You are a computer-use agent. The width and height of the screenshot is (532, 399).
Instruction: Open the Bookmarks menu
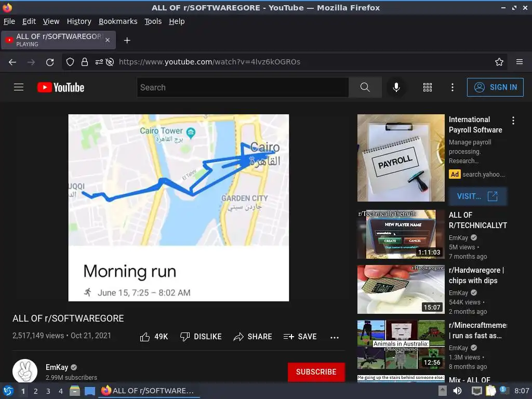point(118,21)
